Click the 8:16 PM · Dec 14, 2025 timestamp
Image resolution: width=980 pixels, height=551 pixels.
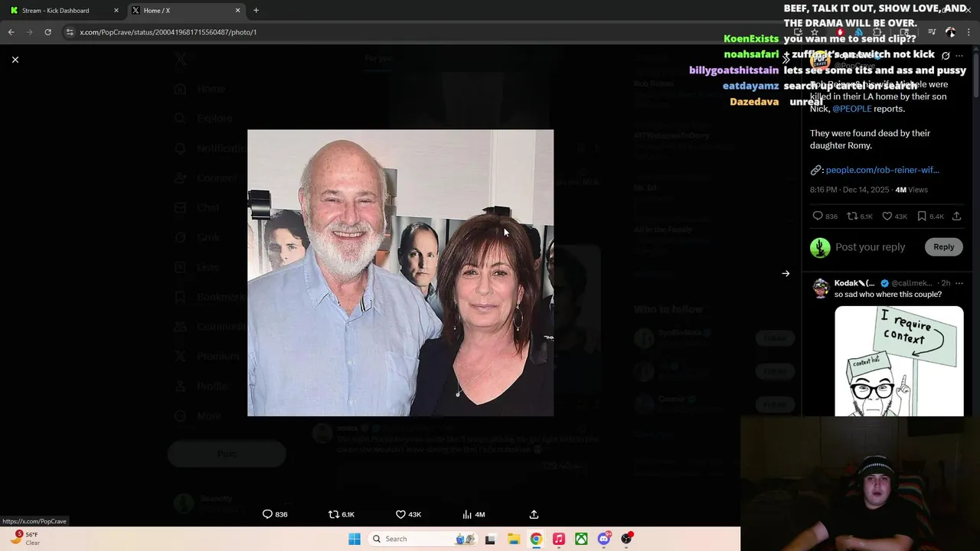click(x=850, y=190)
